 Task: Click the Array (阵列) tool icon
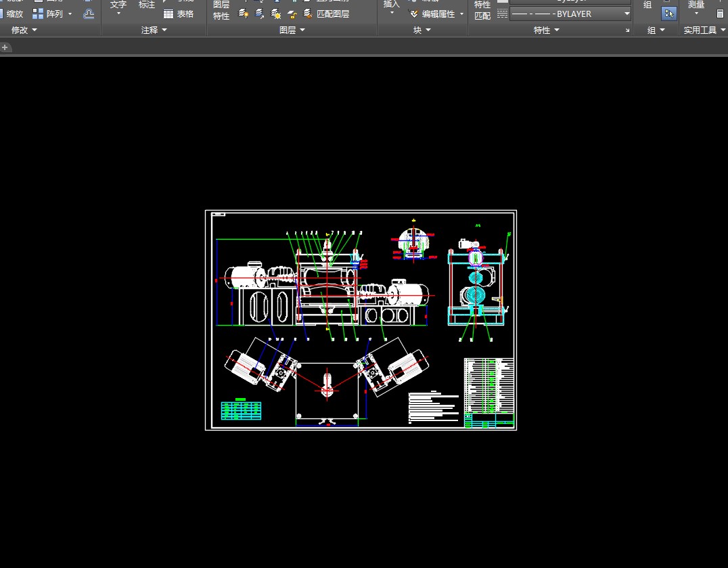[x=38, y=14]
